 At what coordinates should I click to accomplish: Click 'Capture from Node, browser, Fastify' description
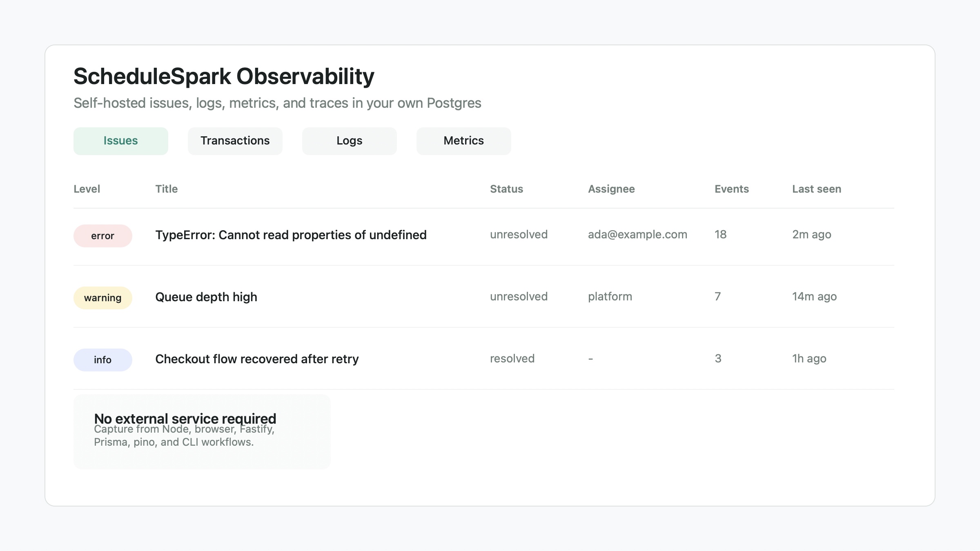tap(184, 436)
